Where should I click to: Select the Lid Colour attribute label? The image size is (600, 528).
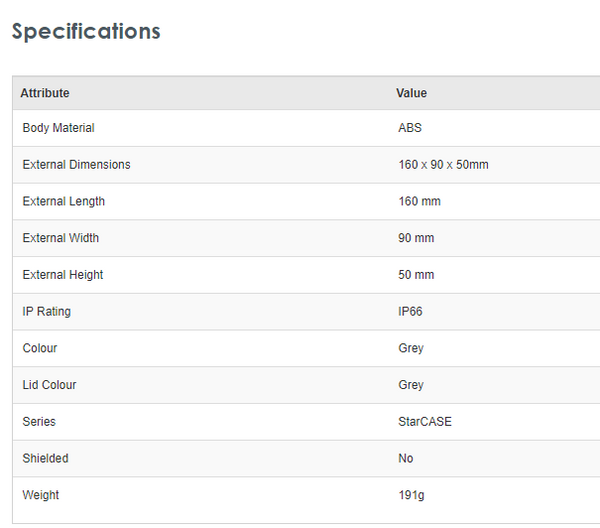[x=49, y=385]
